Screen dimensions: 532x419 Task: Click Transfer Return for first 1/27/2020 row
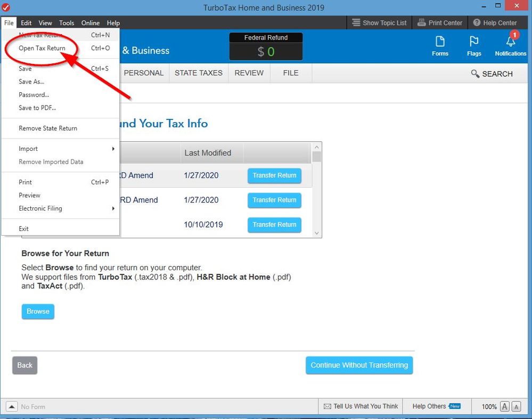(x=274, y=175)
